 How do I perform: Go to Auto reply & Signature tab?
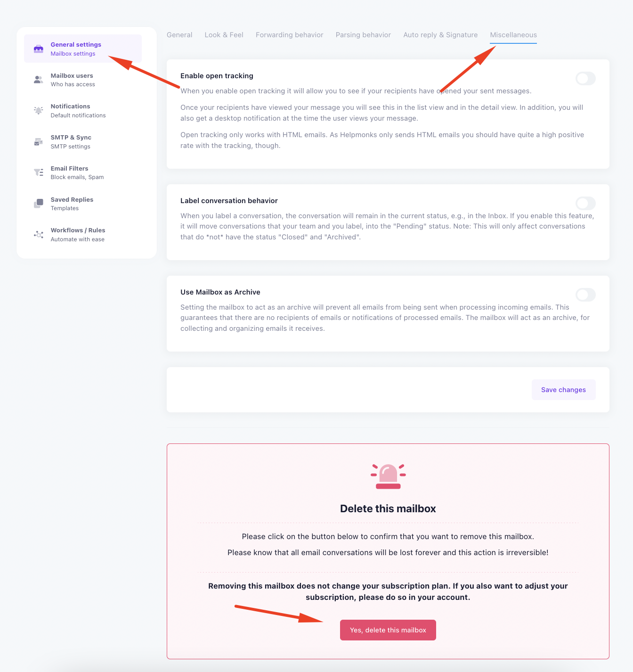pos(440,35)
